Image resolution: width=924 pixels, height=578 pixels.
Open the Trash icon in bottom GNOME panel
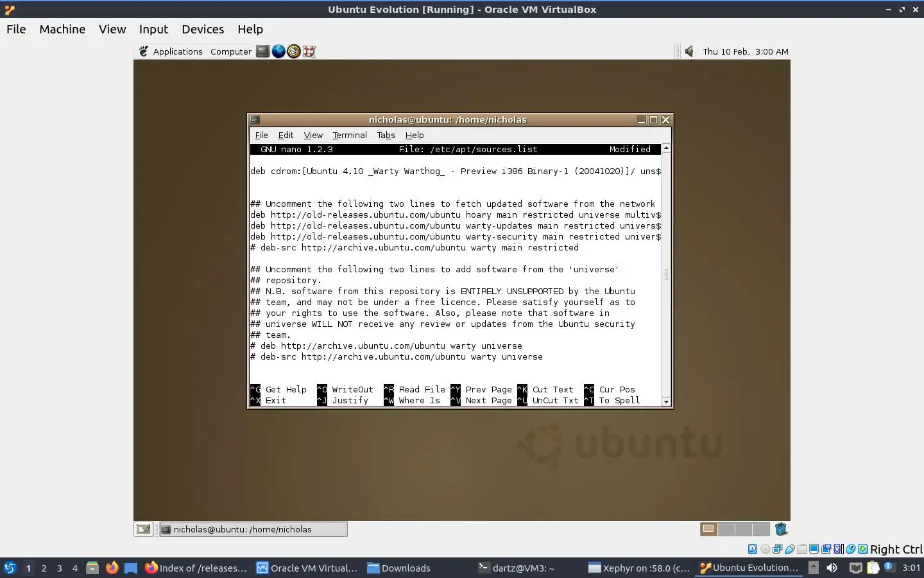pos(781,529)
